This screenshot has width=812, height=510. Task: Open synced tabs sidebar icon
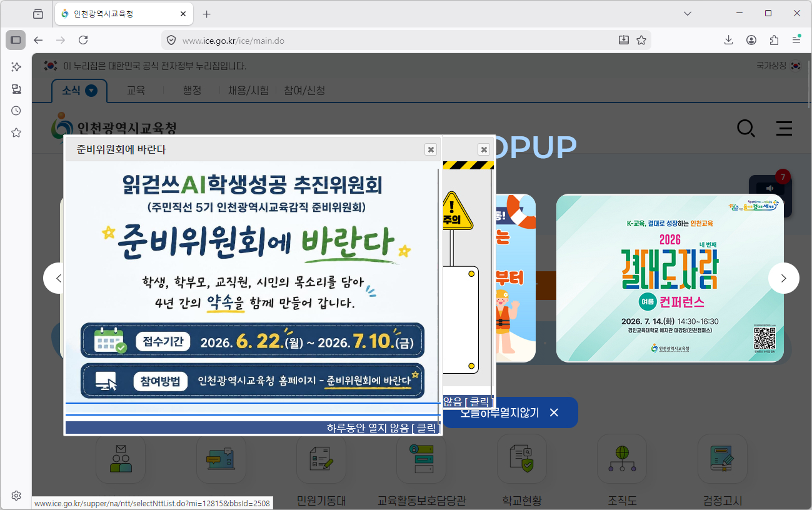click(x=16, y=89)
